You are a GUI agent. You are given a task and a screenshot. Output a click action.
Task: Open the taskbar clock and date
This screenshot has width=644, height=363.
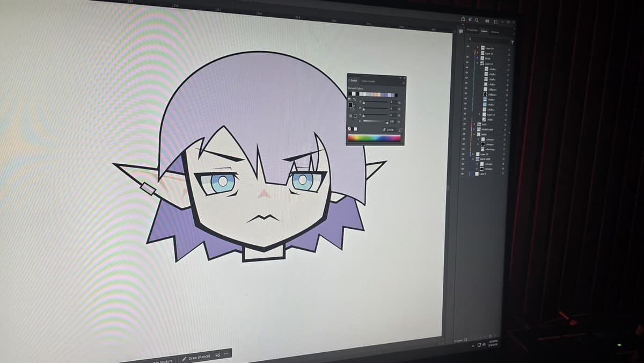click(494, 342)
